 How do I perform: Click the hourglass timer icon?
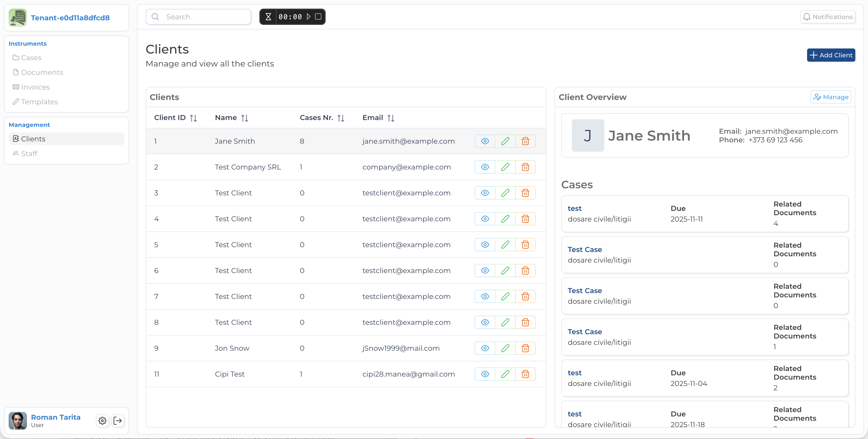click(268, 16)
